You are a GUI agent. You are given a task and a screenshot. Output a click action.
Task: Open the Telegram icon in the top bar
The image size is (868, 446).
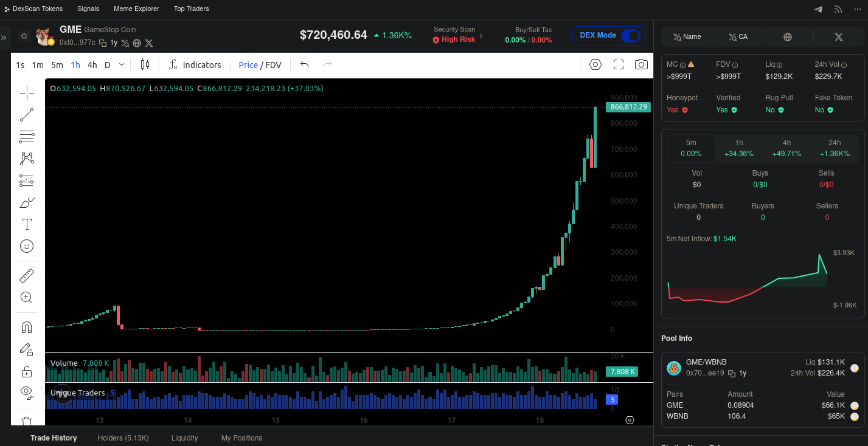pos(819,9)
